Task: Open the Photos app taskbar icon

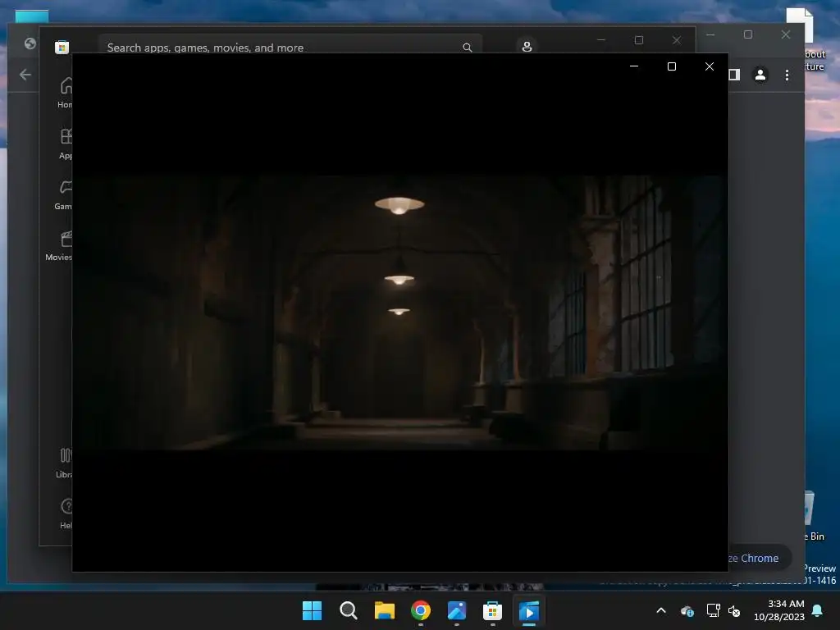Action: [456, 610]
